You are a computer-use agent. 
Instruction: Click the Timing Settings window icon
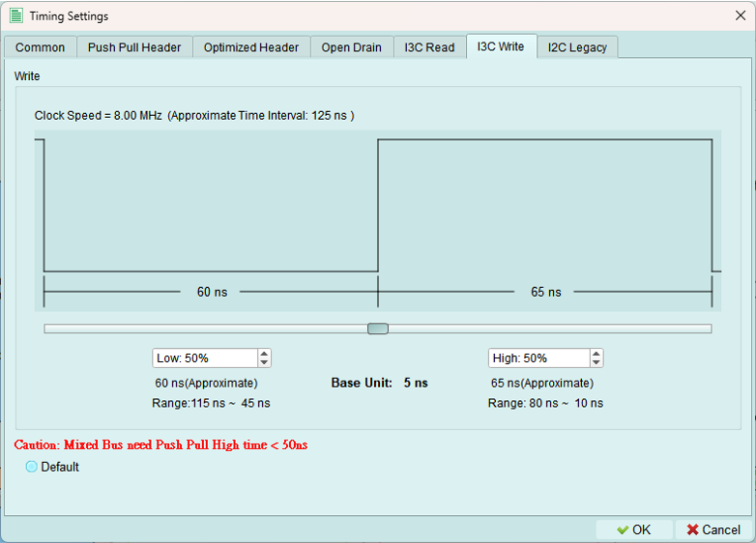point(16,15)
